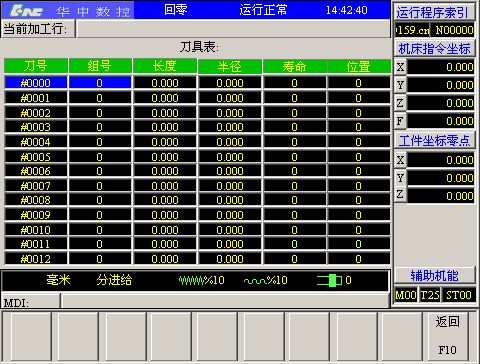Screen dimensions: 480x364
Task: Click the length cell of tool #0010
Action: 165,230
